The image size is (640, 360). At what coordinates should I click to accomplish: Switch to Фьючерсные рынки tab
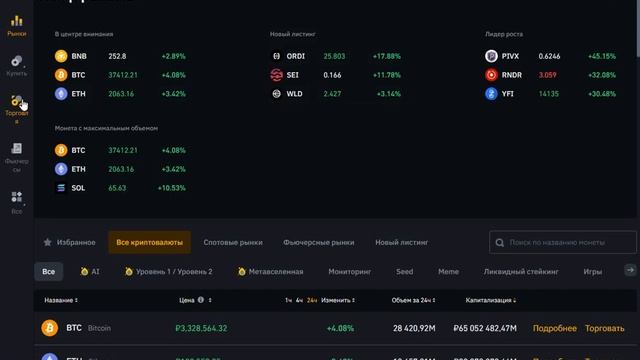[x=319, y=242]
